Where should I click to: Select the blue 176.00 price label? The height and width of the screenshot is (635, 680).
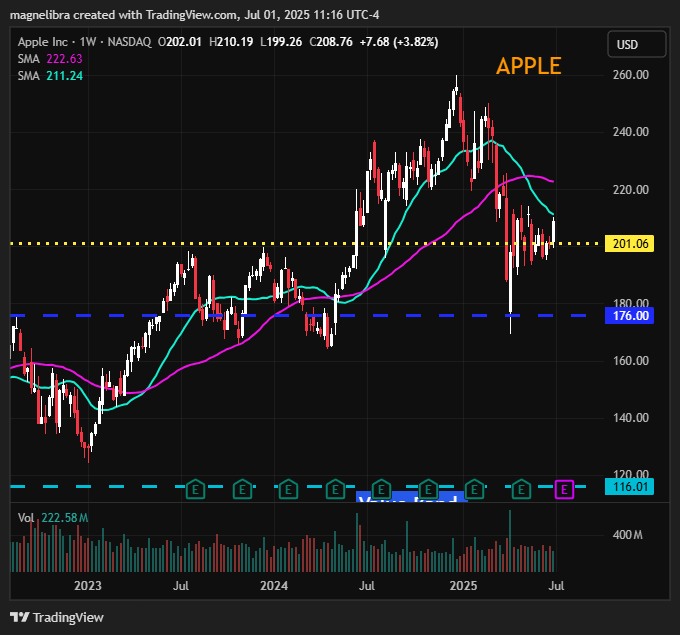(630, 315)
